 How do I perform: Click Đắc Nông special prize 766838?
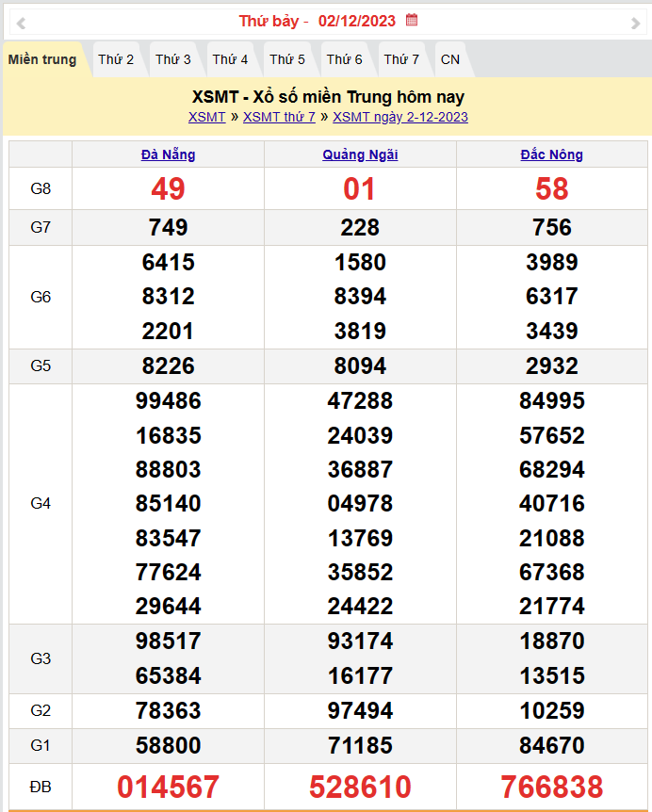(552, 787)
